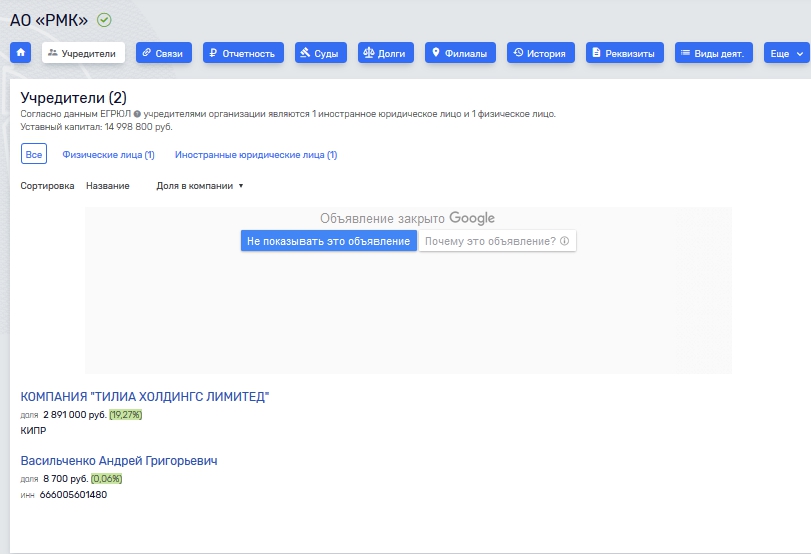Open the Филиалы tab
The width and height of the screenshot is (811, 554).
460,53
